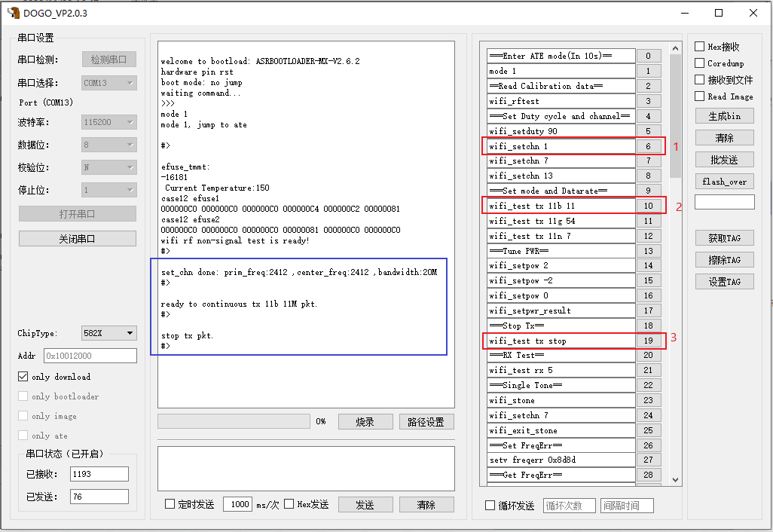Click the 已发送 count field

[99, 497]
